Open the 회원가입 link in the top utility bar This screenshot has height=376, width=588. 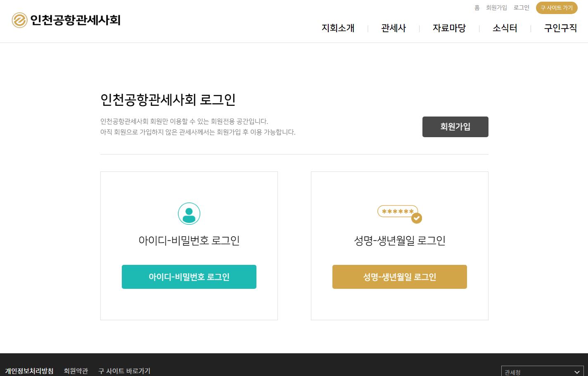click(496, 8)
